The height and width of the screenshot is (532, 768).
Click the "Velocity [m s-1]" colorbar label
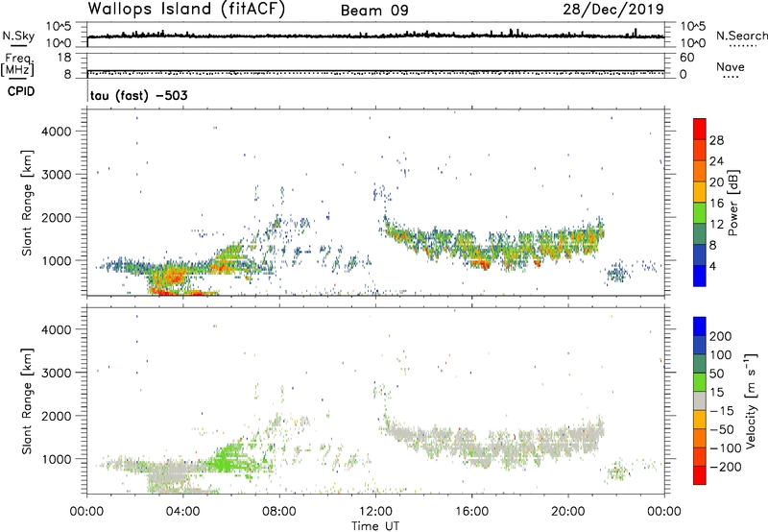[x=751, y=400]
